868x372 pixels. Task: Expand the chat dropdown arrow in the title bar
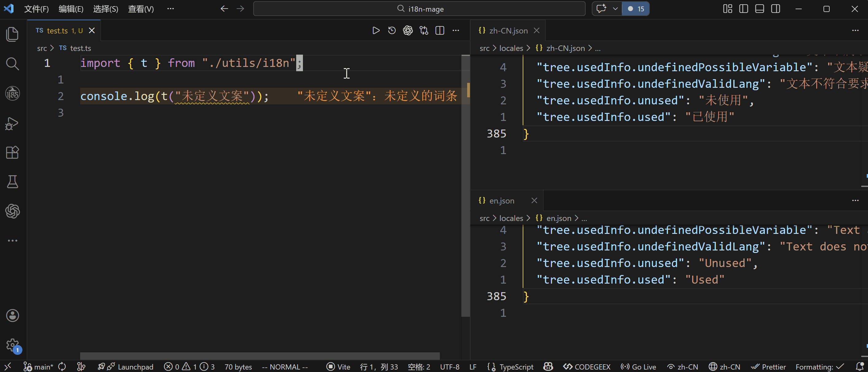(x=615, y=9)
